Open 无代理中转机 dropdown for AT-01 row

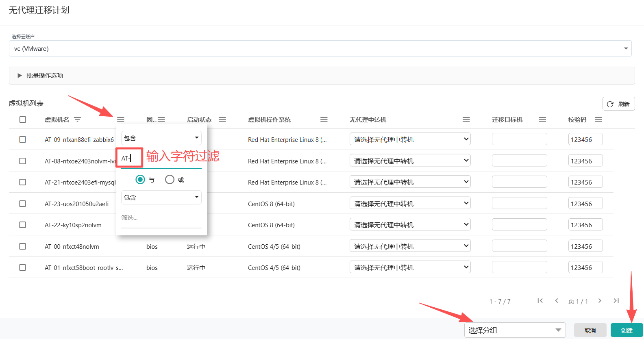point(410,267)
